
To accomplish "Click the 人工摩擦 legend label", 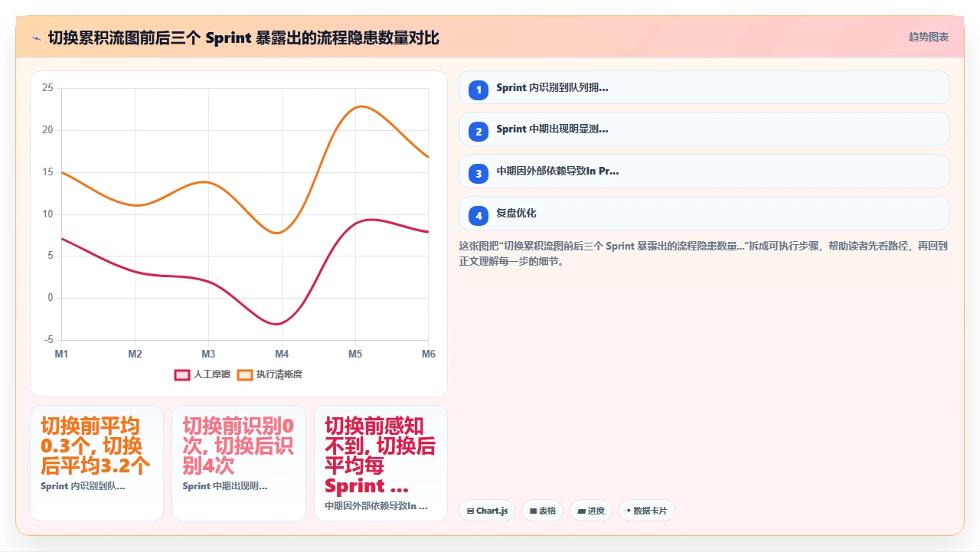I will coord(212,374).
